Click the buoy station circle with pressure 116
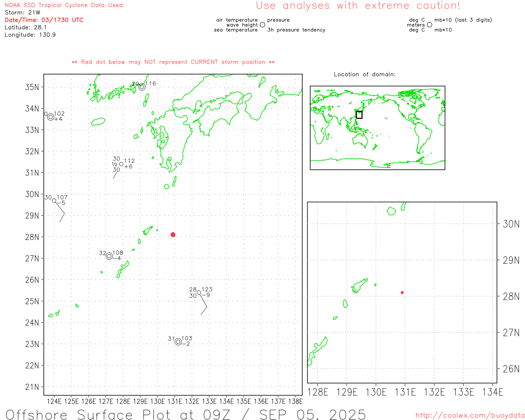This screenshot has height=420, width=525. [x=142, y=87]
